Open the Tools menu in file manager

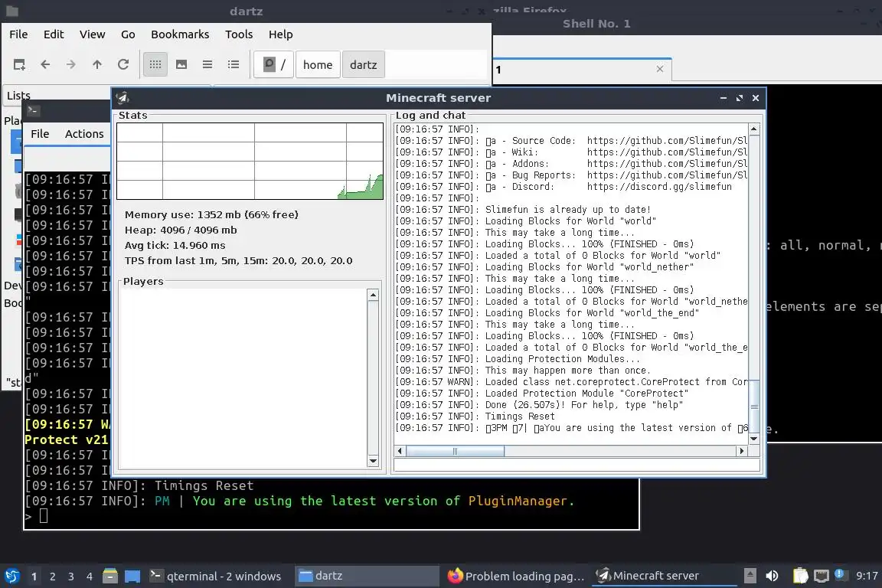239,34
